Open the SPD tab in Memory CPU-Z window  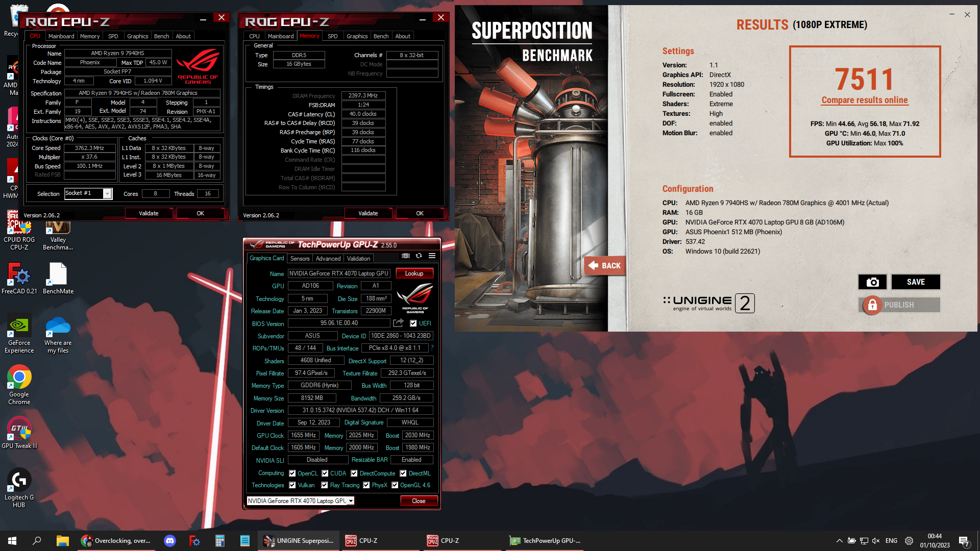333,36
